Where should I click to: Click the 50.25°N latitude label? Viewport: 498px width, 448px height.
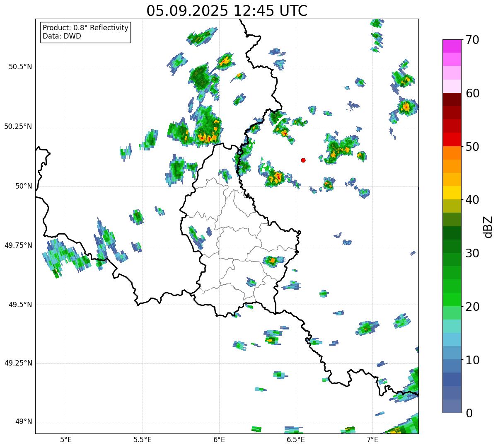point(18,126)
